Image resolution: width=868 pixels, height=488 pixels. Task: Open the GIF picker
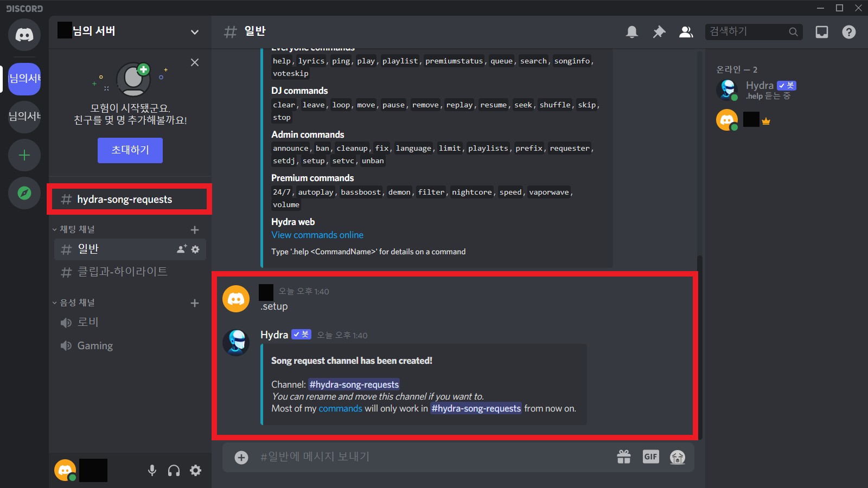tap(650, 457)
